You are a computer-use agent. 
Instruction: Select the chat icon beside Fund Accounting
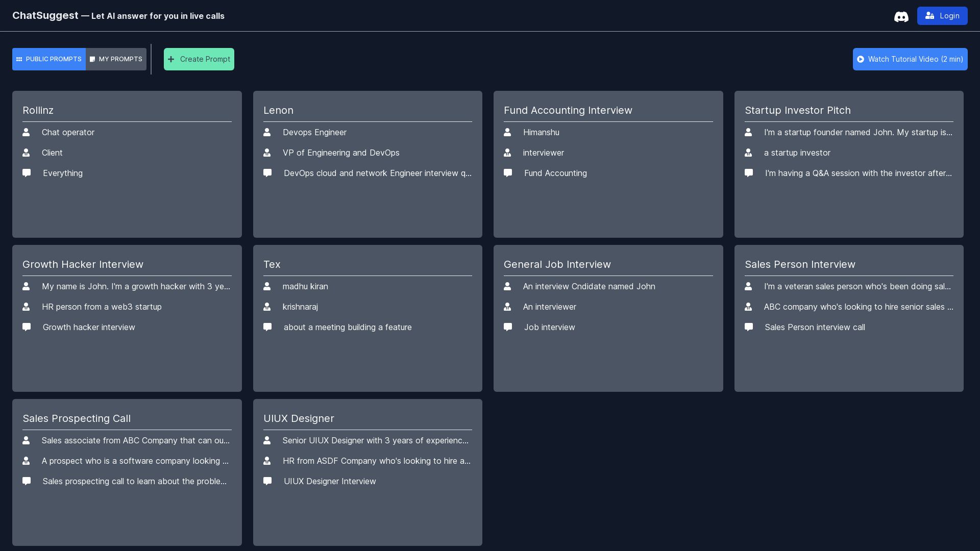pos(508,173)
